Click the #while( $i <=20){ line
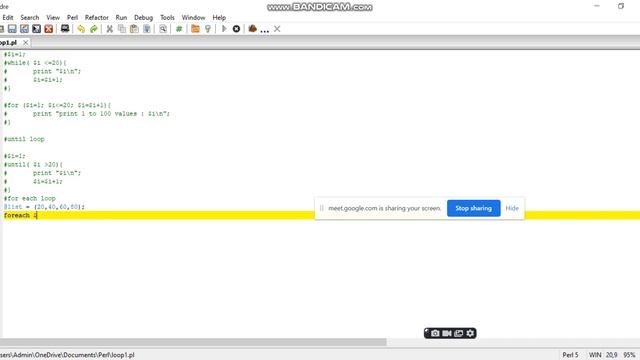Image resolution: width=640 pixels, height=360 pixels. 35,62
